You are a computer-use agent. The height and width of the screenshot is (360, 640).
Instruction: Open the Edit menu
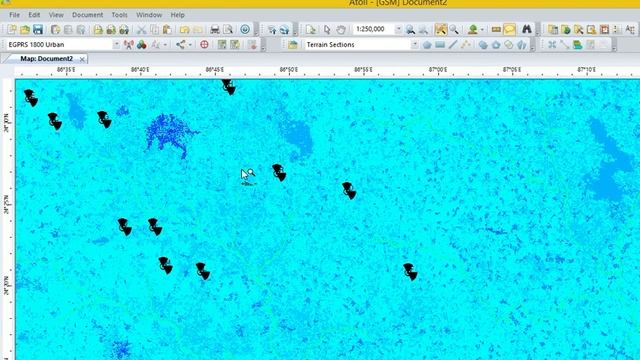tap(34, 15)
